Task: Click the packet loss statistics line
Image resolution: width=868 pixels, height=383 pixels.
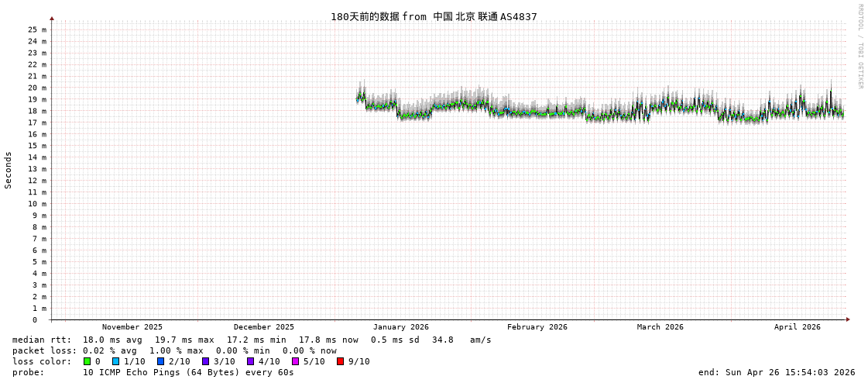Action: coord(174,351)
